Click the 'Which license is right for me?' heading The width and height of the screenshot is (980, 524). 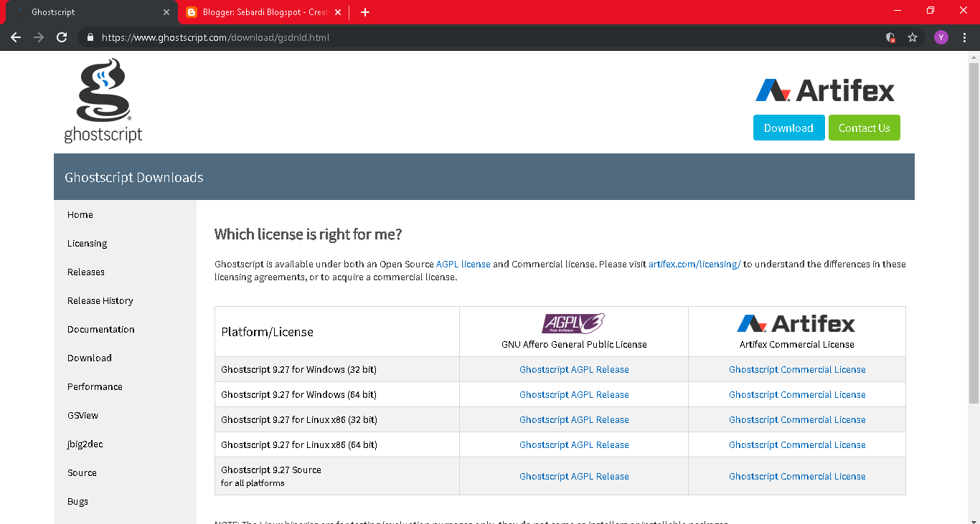pos(308,234)
